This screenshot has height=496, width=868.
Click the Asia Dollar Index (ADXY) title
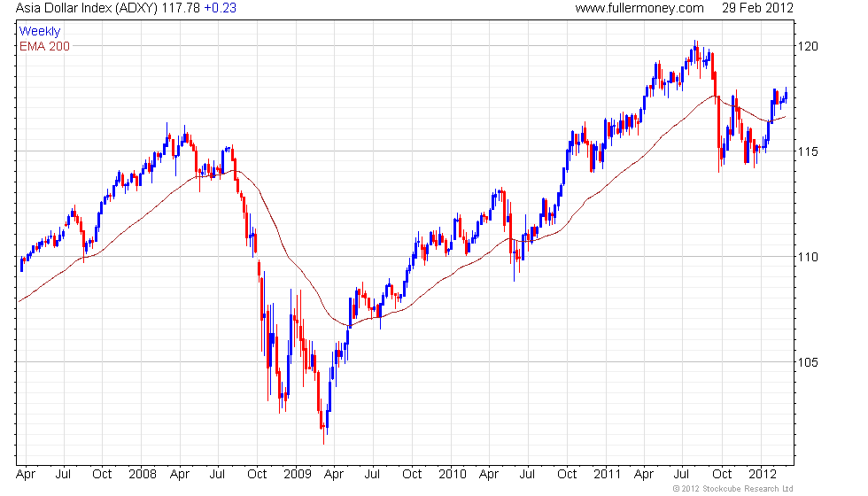click(x=87, y=8)
